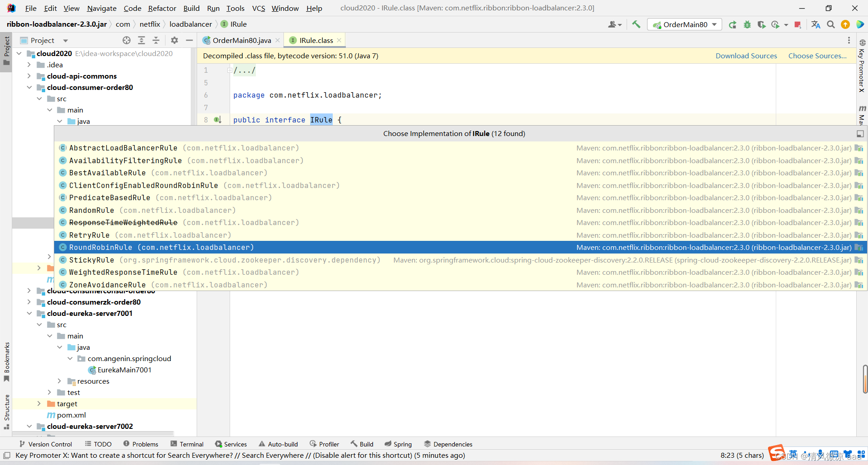Viewport: 868px width, 465px height.
Task: Hide the Project panel with minus icon
Action: tap(189, 40)
